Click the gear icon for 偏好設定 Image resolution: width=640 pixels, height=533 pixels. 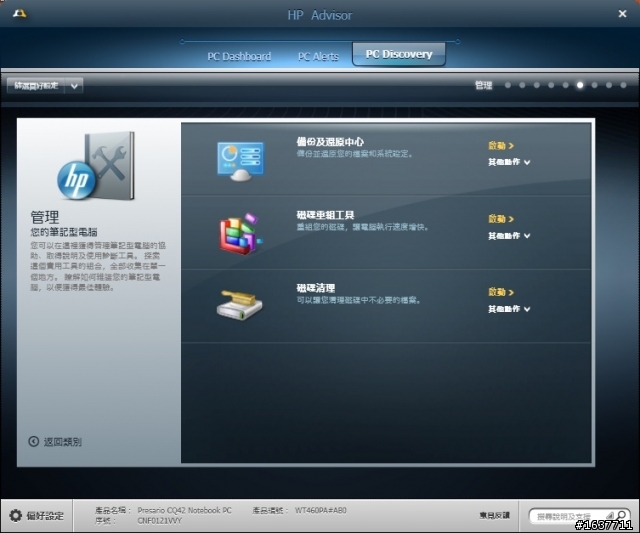pyautogui.click(x=16, y=515)
